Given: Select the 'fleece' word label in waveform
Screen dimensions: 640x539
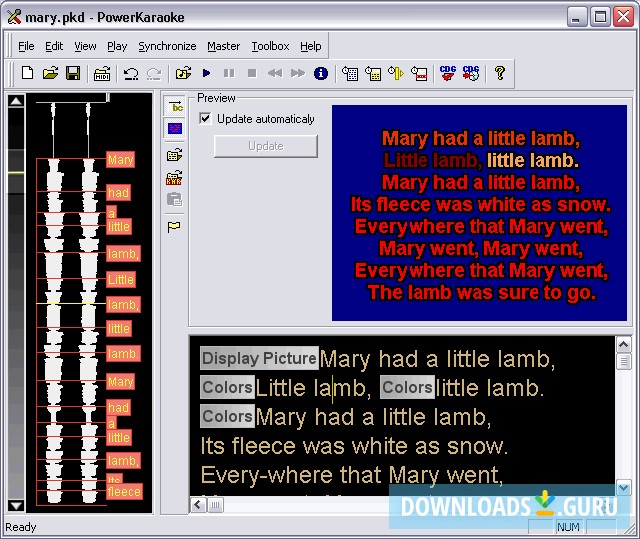Looking at the screenshot, I should 125,491.
